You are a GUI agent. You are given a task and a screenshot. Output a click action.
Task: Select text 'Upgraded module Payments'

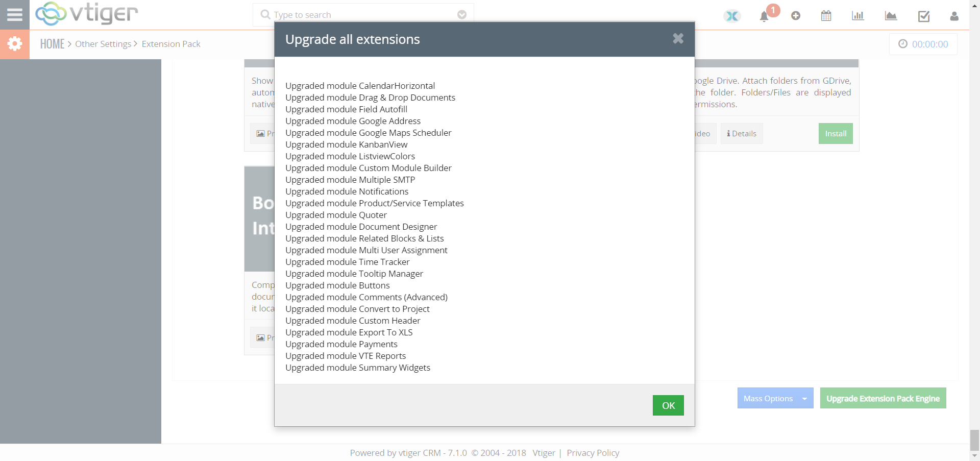341,344
